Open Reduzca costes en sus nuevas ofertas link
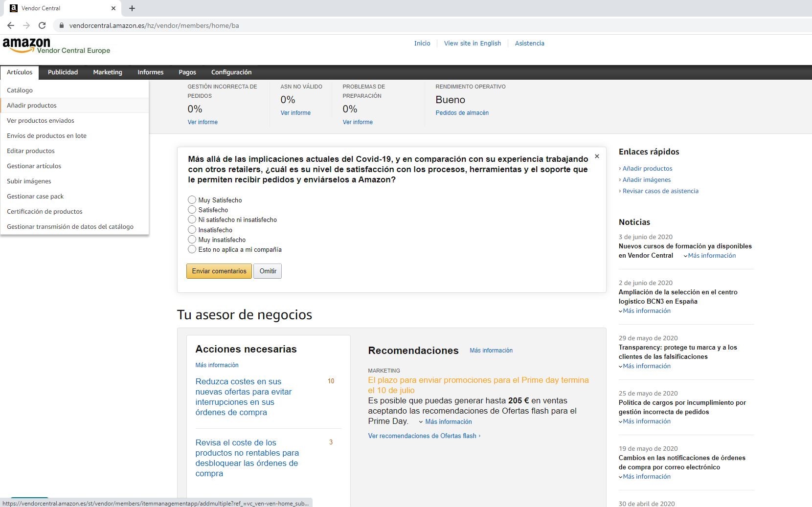Viewport: 812px width, 507px height. click(x=244, y=397)
